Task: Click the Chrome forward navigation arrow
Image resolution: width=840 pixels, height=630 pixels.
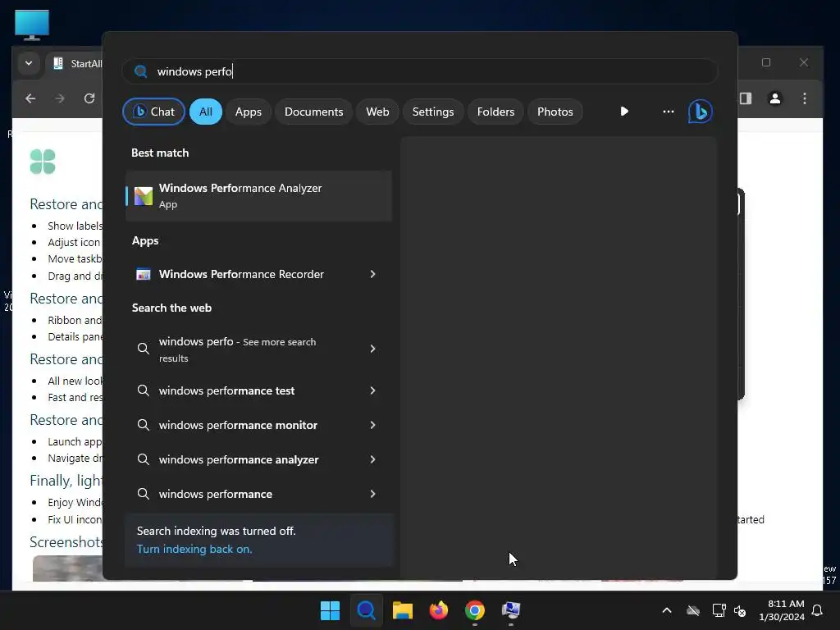Action: click(x=59, y=98)
